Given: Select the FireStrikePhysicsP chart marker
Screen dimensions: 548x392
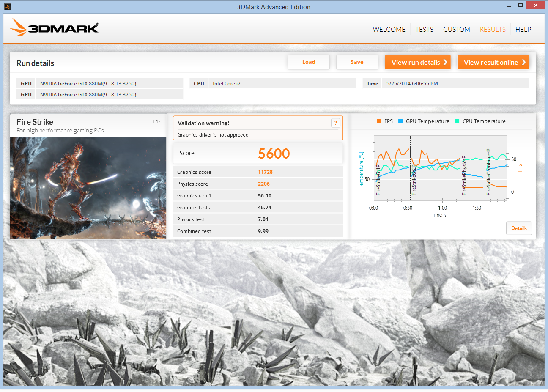Looking at the screenshot, I should coord(464,175).
